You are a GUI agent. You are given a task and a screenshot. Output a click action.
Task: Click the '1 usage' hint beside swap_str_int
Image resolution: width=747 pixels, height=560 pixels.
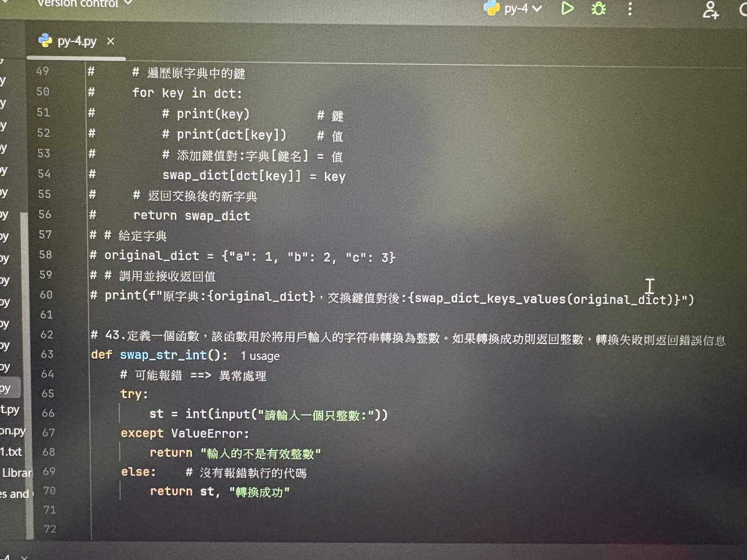point(260,356)
